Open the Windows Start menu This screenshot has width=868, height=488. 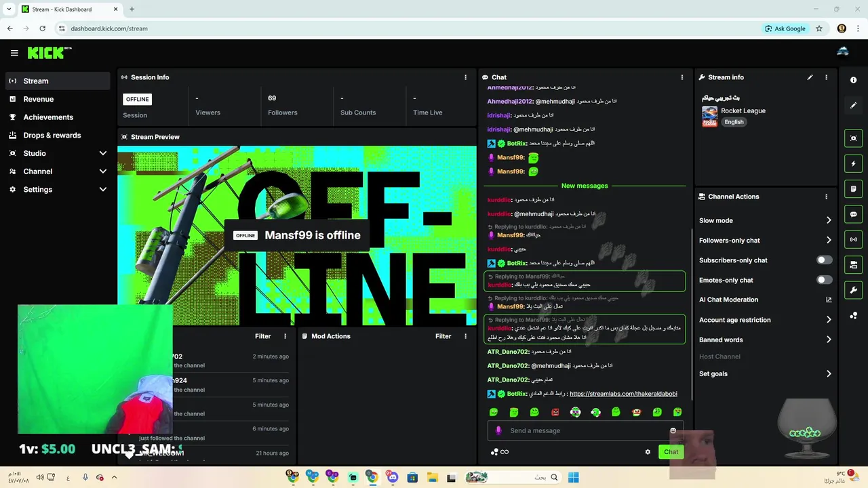pyautogui.click(x=573, y=477)
